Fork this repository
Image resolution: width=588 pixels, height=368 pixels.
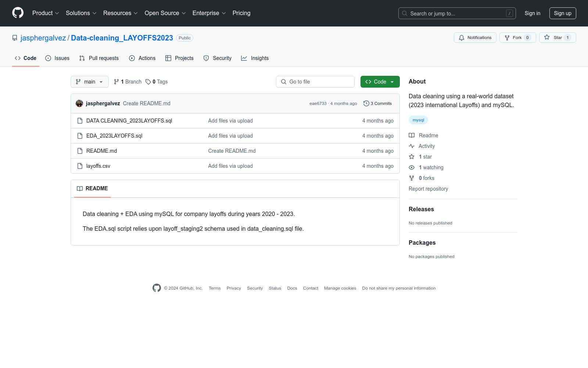click(518, 38)
